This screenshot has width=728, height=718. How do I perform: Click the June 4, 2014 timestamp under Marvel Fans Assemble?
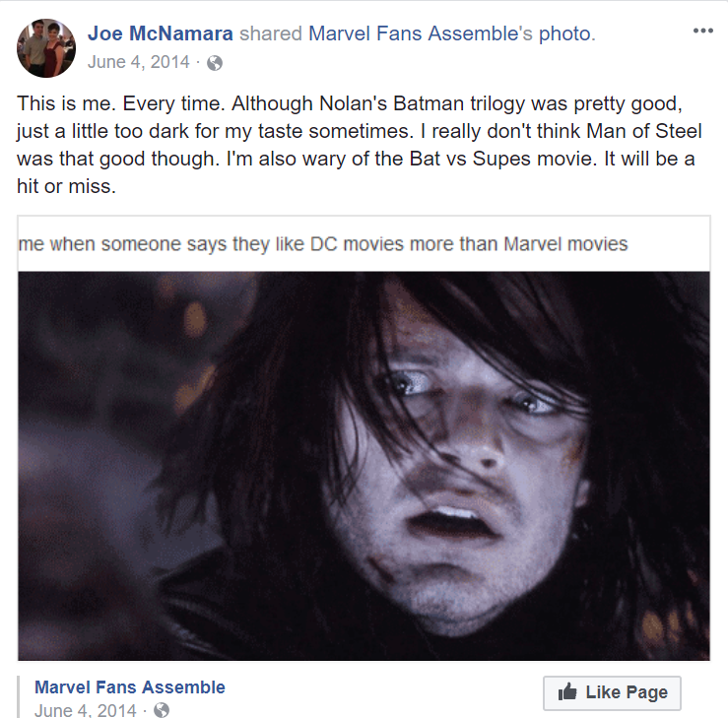click(86, 710)
